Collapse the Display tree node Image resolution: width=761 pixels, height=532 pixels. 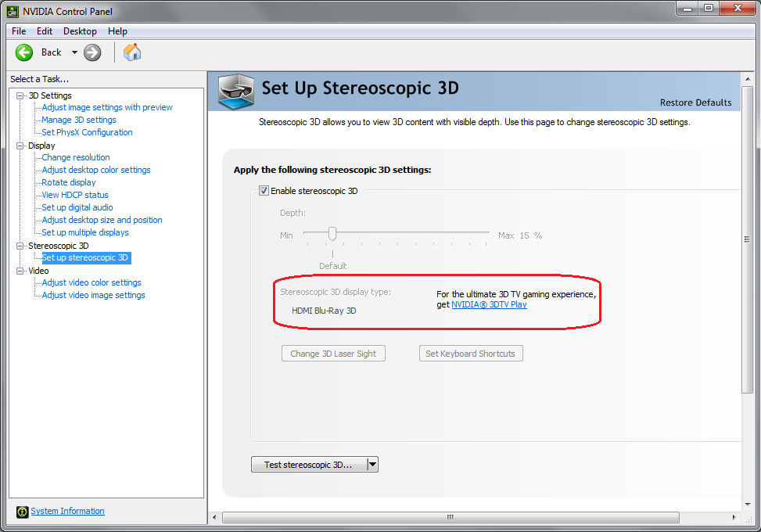click(20, 146)
